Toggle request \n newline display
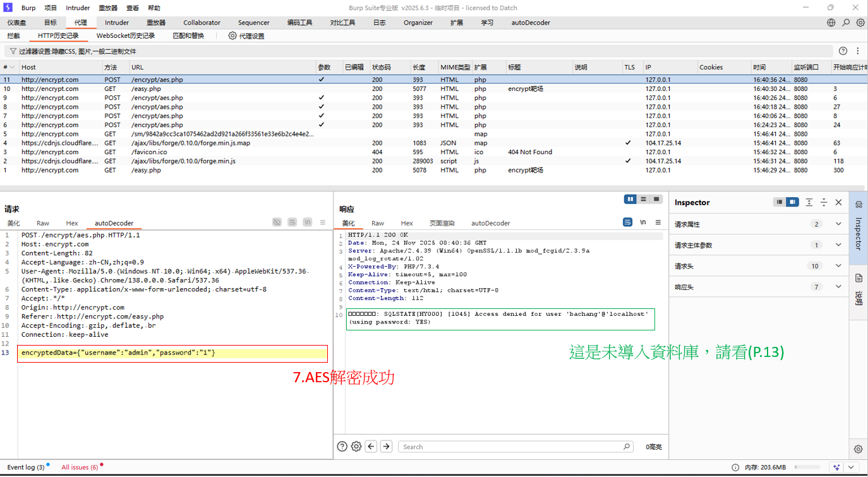This screenshot has height=477, width=868. pyautogui.click(x=307, y=222)
